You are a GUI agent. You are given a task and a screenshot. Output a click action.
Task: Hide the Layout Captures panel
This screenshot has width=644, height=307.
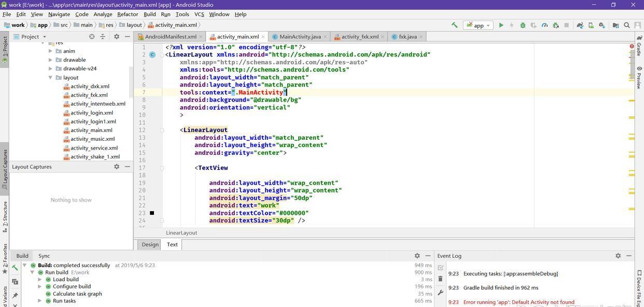point(127,167)
